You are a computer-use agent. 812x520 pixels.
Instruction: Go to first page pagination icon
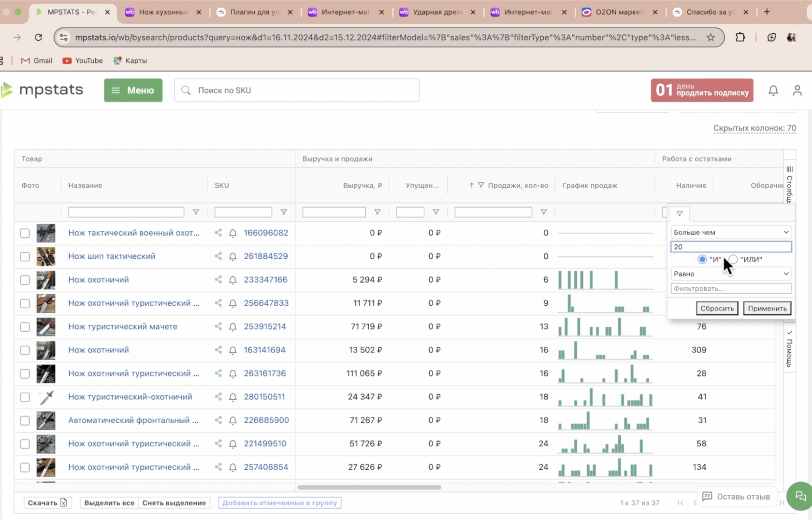coord(681,503)
